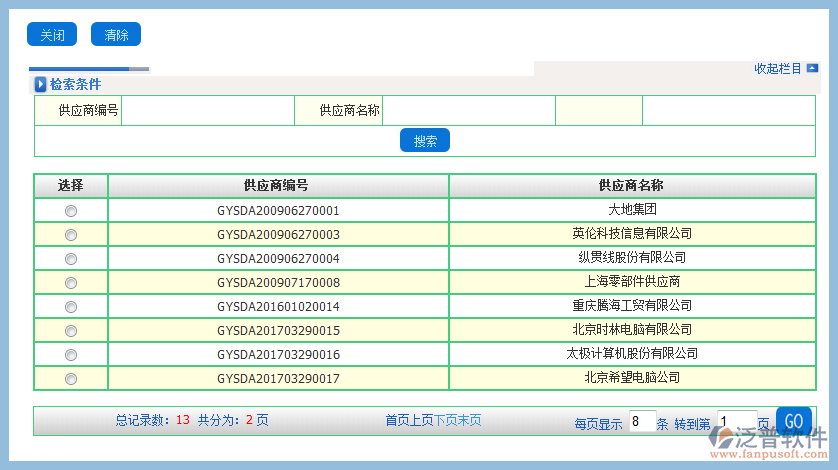This screenshot has height=470, width=838.
Task: Pick the 北京希望电脑公司 radio button
Action: pyautogui.click(x=71, y=379)
